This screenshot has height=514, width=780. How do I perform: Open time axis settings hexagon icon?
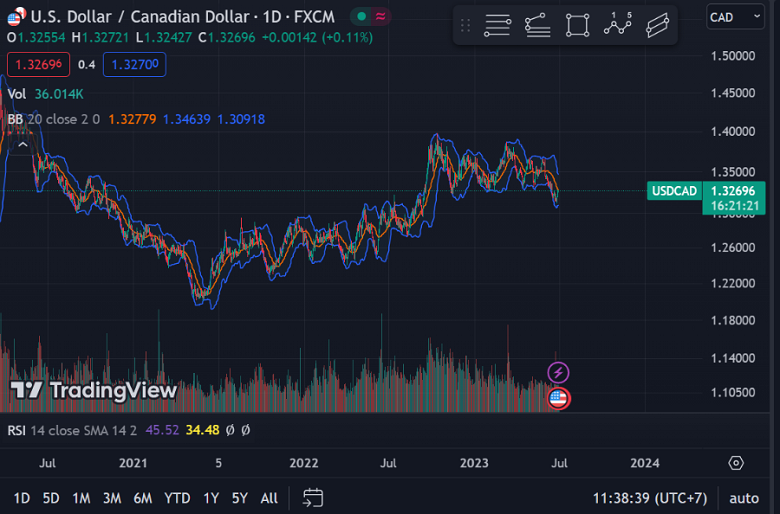[x=736, y=463]
